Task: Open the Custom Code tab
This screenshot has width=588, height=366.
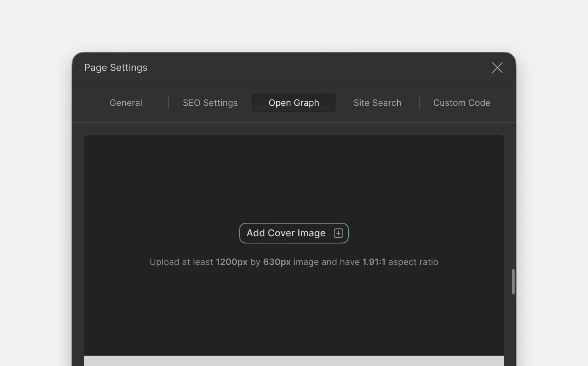Action: [x=462, y=103]
